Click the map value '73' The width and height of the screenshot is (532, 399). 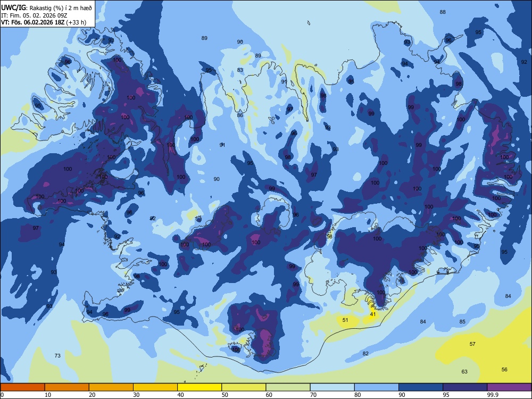point(57,355)
